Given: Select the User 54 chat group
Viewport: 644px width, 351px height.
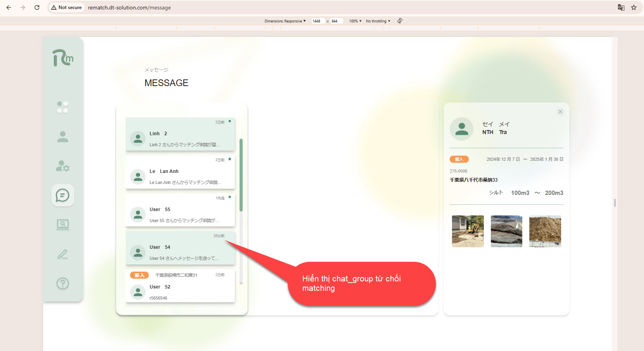Looking at the screenshot, I should pos(180,248).
